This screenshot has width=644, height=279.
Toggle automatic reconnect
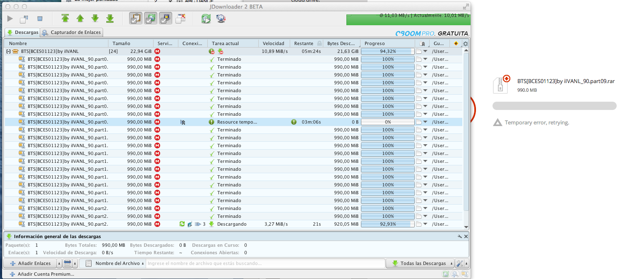click(x=151, y=18)
